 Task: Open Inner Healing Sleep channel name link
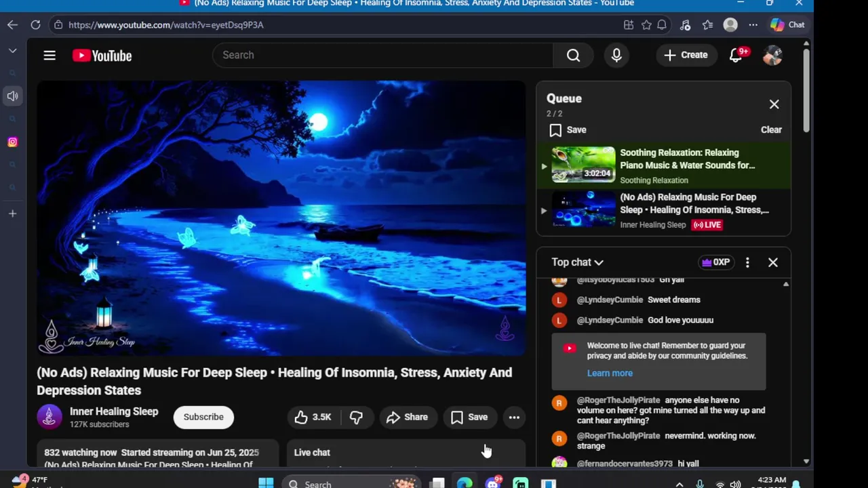[x=114, y=411]
